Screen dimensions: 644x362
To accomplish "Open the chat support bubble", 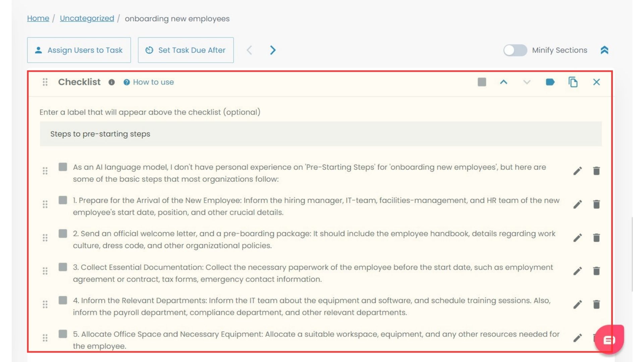I will point(610,339).
